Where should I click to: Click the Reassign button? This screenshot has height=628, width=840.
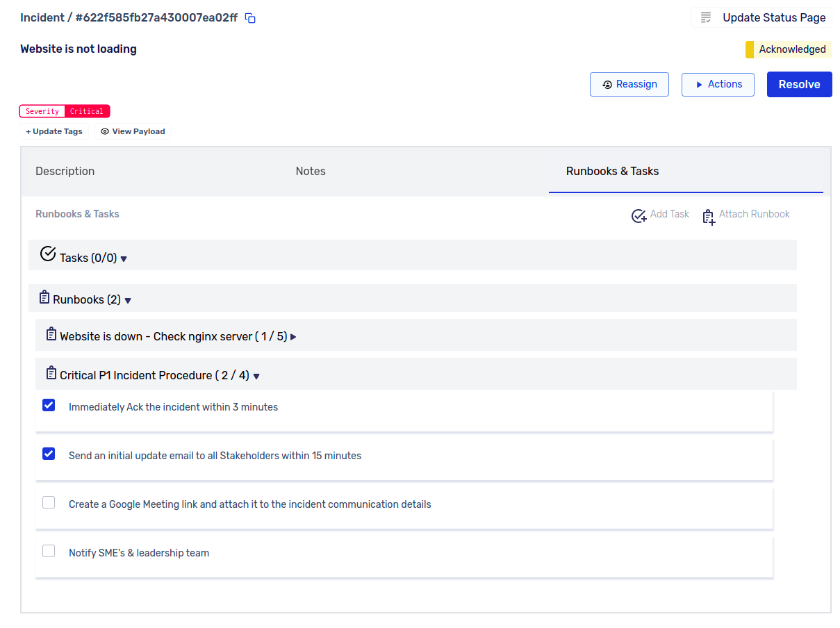629,84
